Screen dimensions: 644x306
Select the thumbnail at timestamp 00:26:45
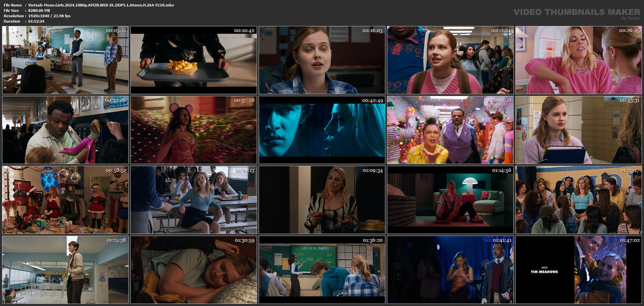579,60
